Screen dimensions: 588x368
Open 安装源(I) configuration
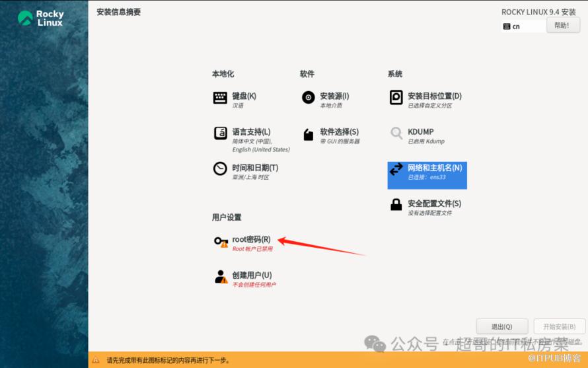click(334, 96)
